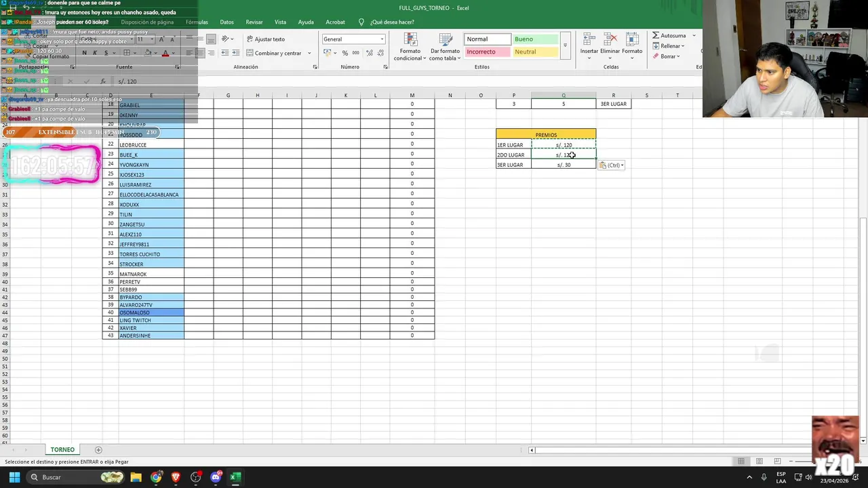Image resolution: width=868 pixels, height=488 pixels.
Task: Open Brave browser from taskbar
Action: coord(176,477)
